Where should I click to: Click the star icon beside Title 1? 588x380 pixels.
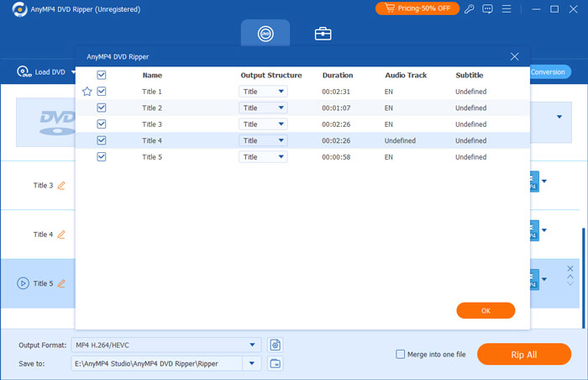point(87,92)
